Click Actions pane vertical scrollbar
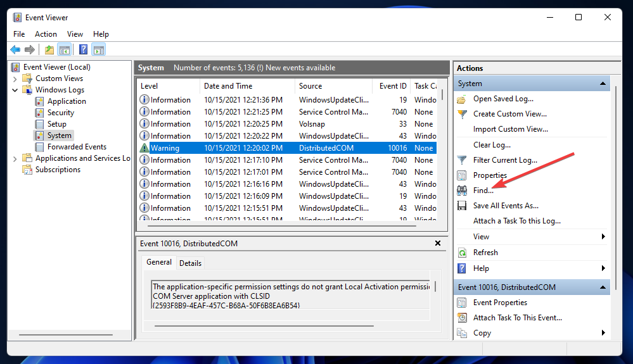633x364 pixels. [x=616, y=187]
